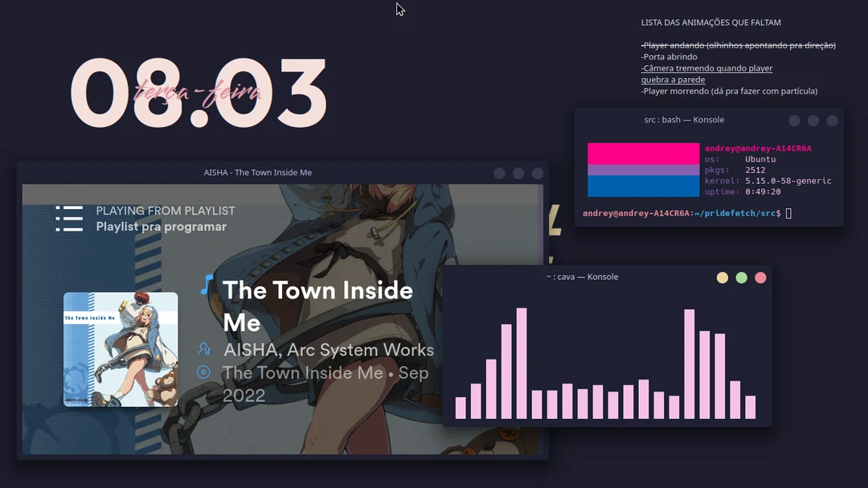Click 'LISTA DAS ANIMAÇÕES QUE FALTAM' heading
This screenshot has height=488, width=868.
(710, 23)
